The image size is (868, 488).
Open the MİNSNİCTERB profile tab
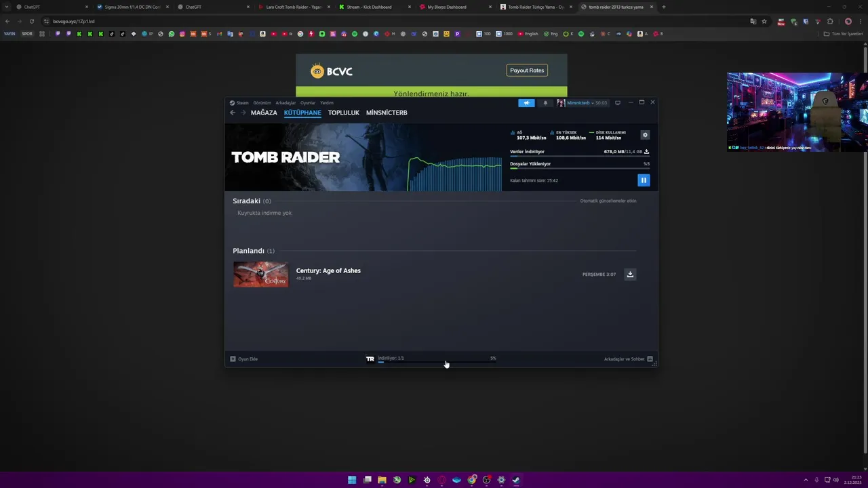387,113
